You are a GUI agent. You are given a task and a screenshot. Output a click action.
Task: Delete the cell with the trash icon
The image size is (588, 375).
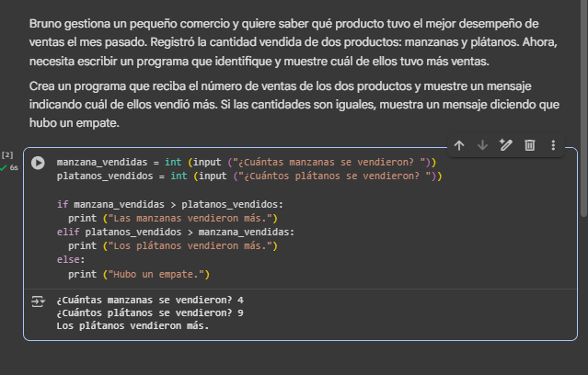529,145
